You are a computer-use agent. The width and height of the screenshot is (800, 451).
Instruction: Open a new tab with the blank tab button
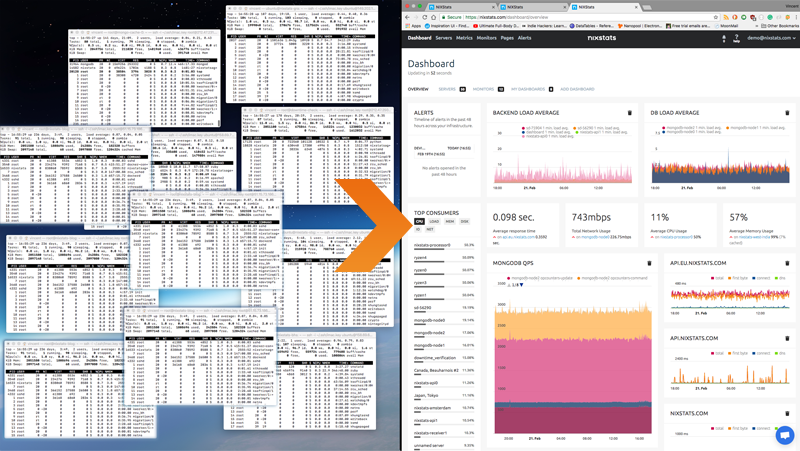[647, 7]
